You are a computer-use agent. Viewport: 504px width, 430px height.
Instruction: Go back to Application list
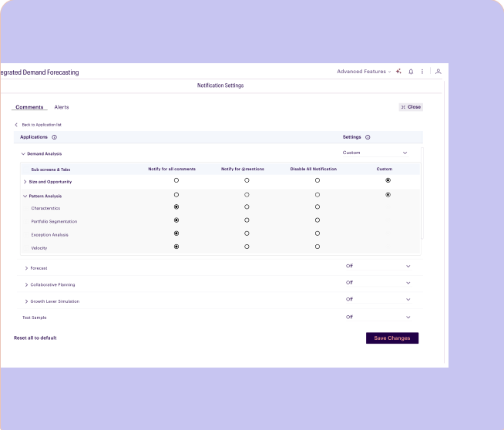coord(42,125)
